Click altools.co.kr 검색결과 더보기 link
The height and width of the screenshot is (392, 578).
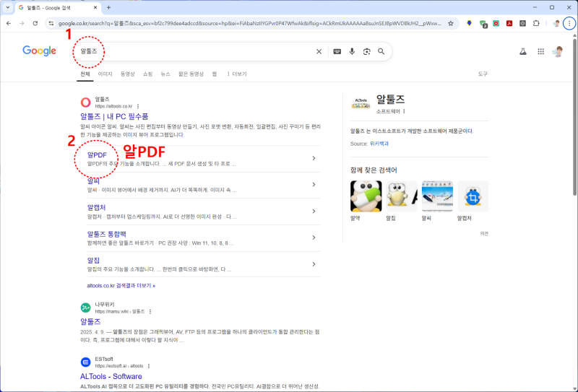[121, 286]
